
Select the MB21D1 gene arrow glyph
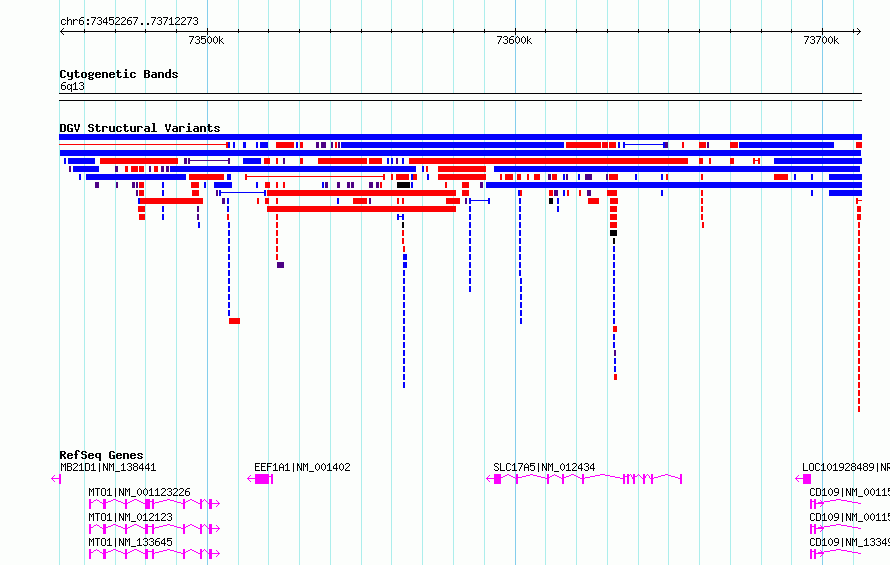56,479
